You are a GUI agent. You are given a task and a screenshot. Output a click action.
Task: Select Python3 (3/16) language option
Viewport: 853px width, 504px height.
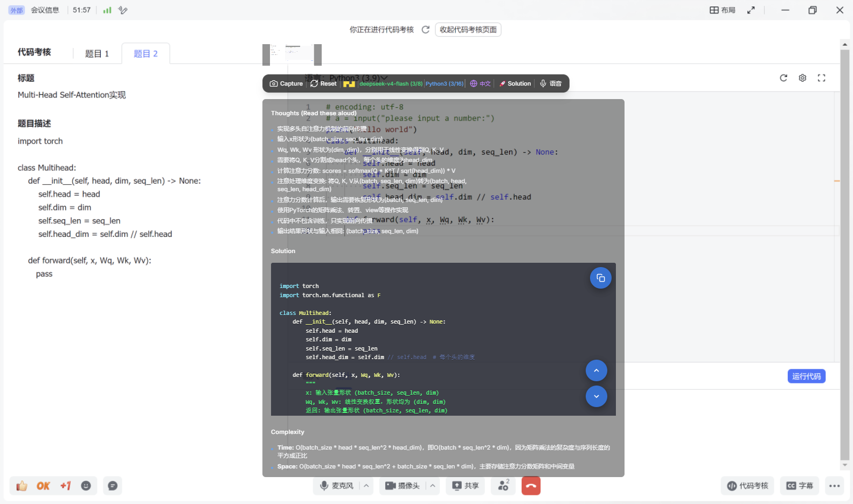(x=445, y=83)
